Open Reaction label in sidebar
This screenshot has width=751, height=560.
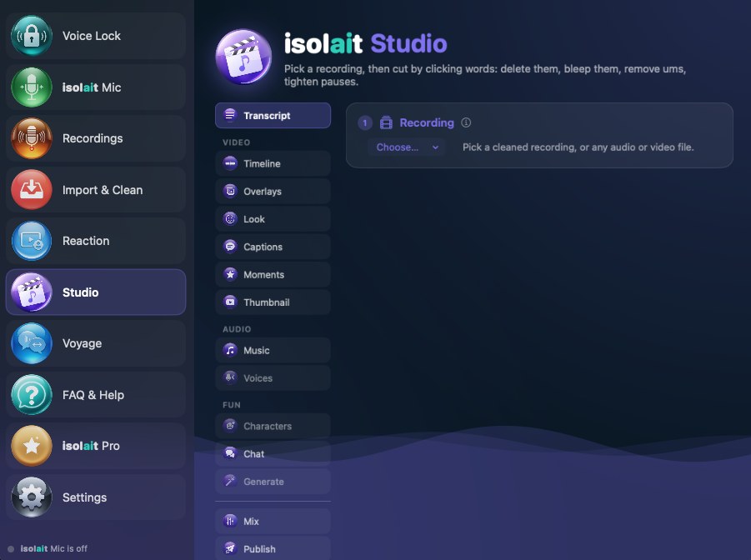86,241
